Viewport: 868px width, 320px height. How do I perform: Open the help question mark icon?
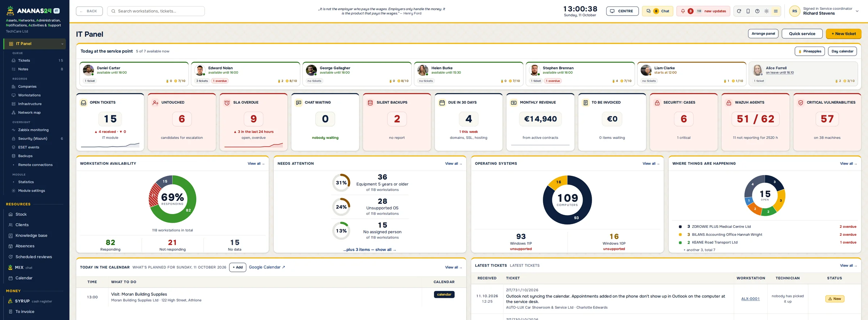point(757,11)
